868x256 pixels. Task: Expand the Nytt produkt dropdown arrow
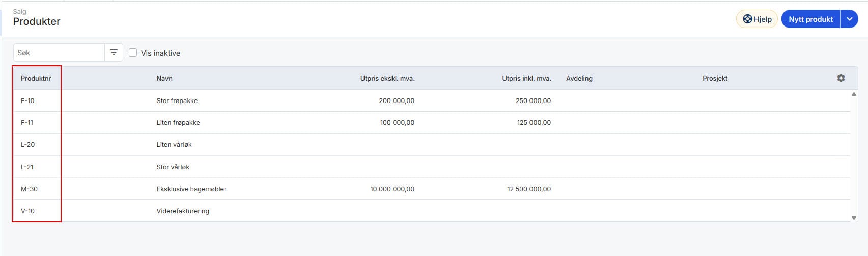click(x=849, y=19)
